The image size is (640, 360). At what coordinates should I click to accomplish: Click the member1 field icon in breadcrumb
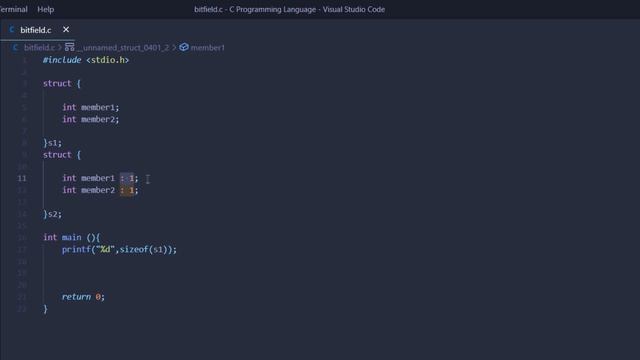[x=184, y=47]
